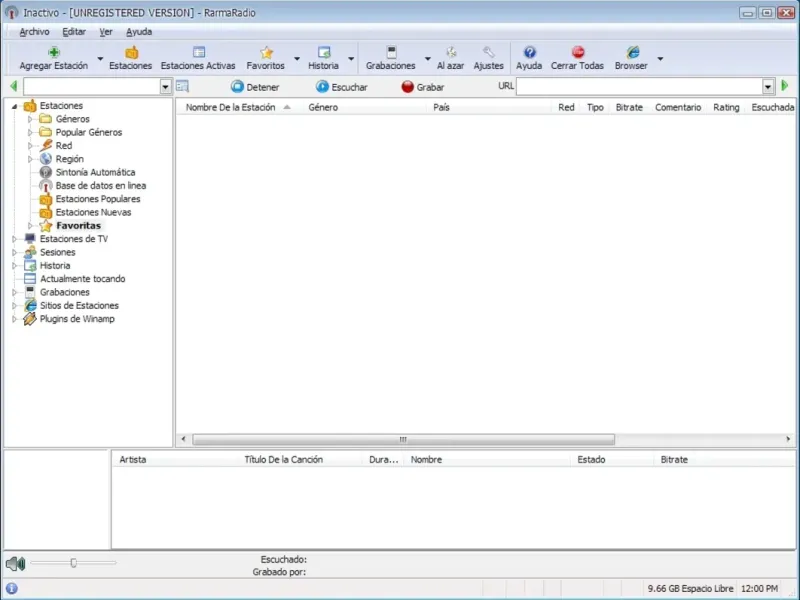This screenshot has width=800, height=600.
Task: Open Browser dropdown arrow
Action: (x=660, y=59)
